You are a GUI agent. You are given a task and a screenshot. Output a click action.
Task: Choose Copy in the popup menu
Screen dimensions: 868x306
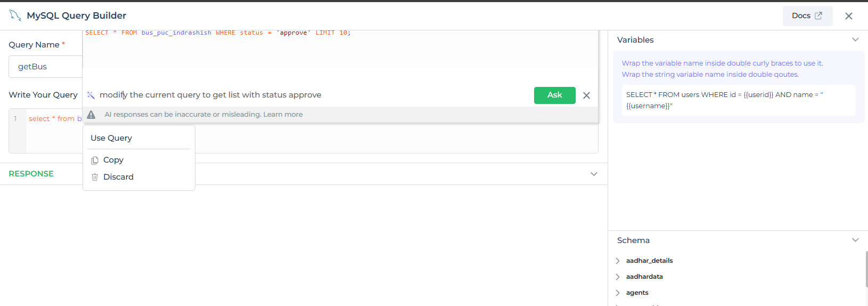coord(113,160)
